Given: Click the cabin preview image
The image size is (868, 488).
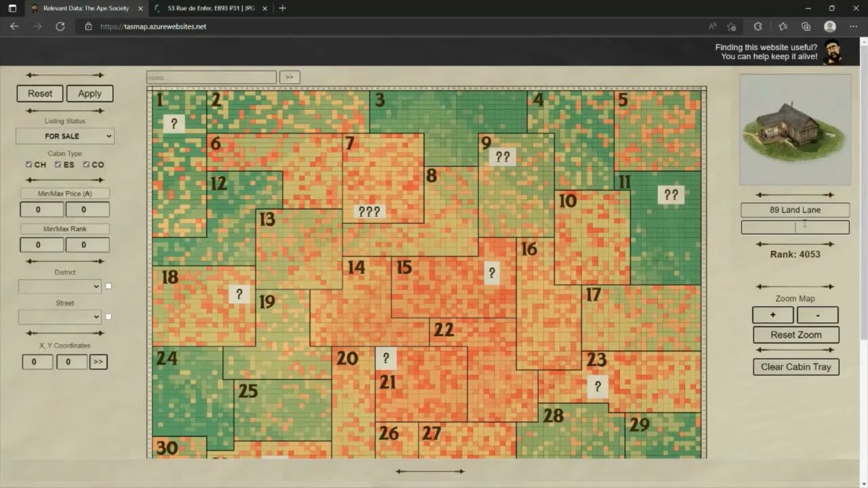Looking at the screenshot, I should [x=795, y=129].
